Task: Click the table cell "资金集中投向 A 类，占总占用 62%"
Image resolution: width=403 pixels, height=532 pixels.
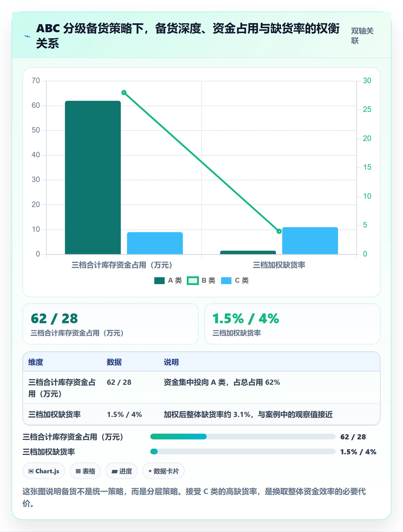Action: (222, 382)
